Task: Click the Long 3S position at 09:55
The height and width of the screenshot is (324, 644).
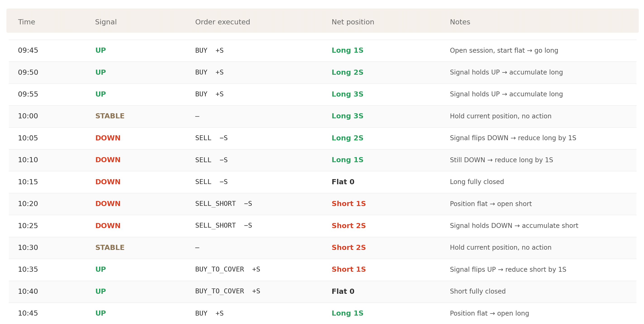Action: 347,94
